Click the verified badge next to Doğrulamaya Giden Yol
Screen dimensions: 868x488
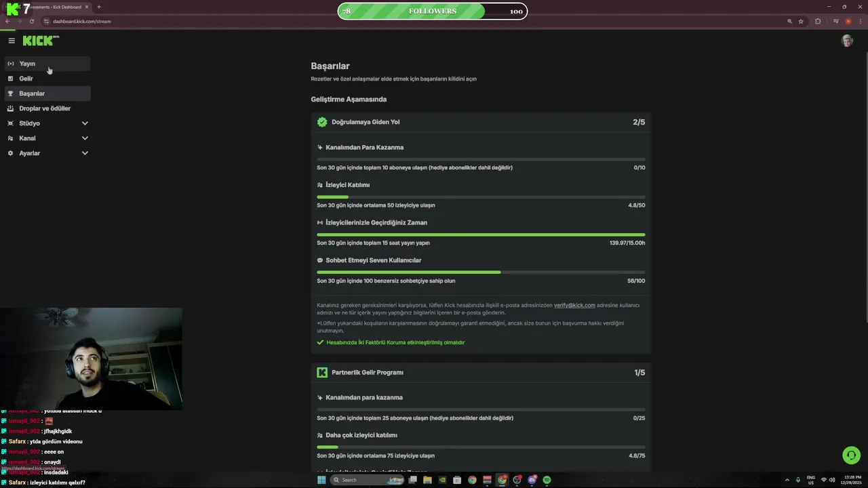point(322,122)
